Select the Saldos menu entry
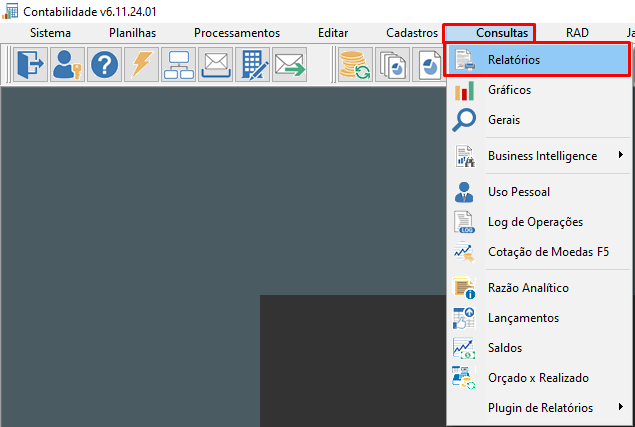Screen dimensions: 635x427 [538, 348]
